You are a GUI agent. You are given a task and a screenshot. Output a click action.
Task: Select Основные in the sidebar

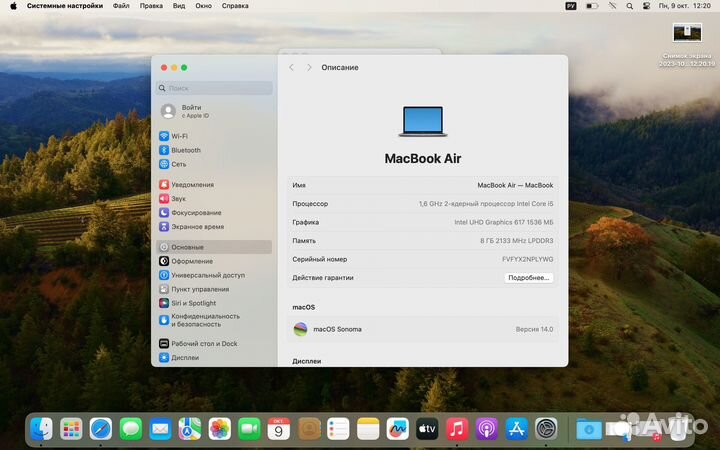(x=214, y=247)
